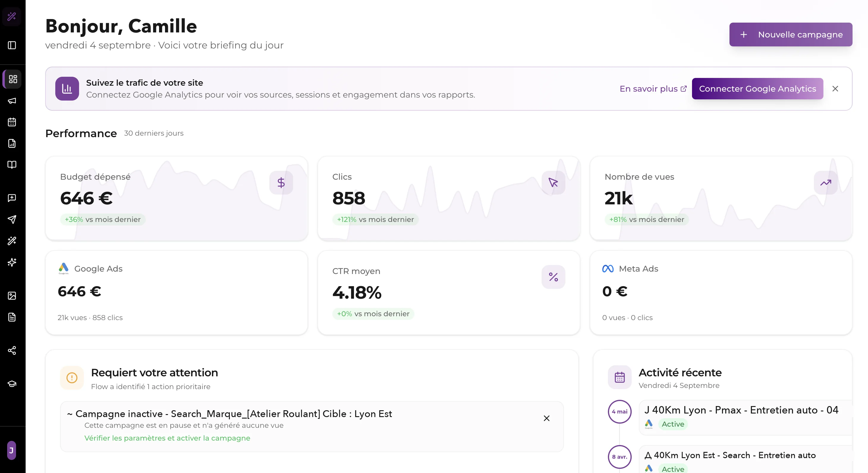The width and height of the screenshot is (868, 473).
Task: Click the lower magic wand icon in sidebar
Action: [x=12, y=241]
